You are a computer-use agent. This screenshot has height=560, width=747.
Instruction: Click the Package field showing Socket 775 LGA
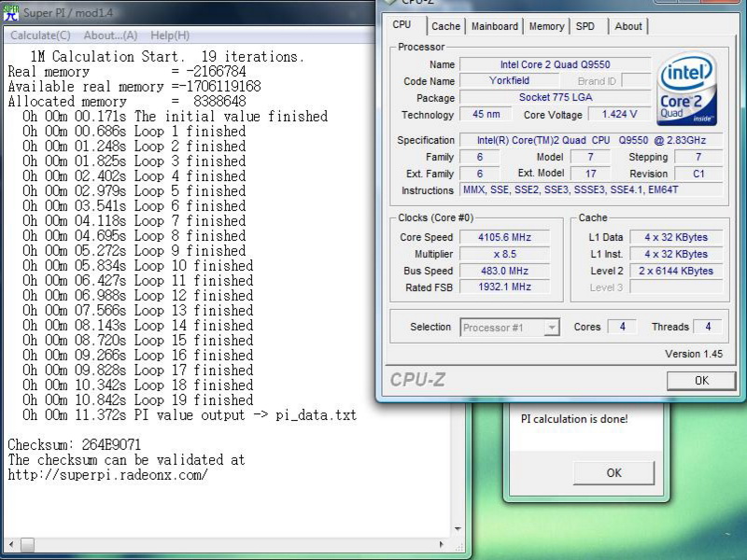[555, 97]
